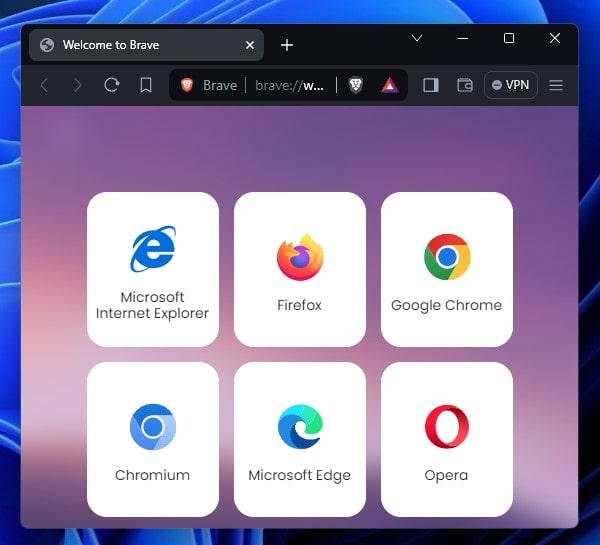Open the Brave Wallet
This screenshot has height=545, width=600.
[x=465, y=85]
